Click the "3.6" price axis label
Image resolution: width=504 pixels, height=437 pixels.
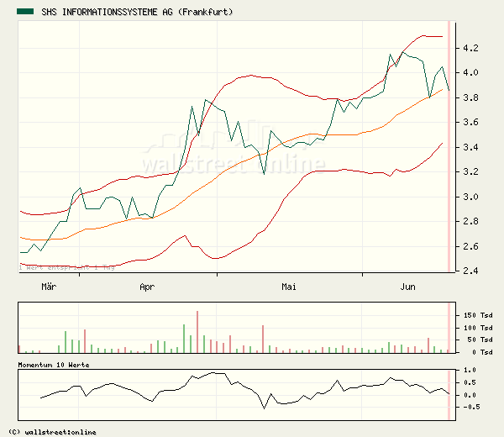coord(470,122)
